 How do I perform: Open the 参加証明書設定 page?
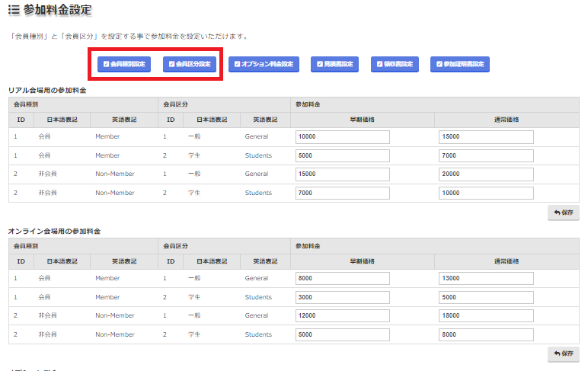pyautogui.click(x=460, y=65)
